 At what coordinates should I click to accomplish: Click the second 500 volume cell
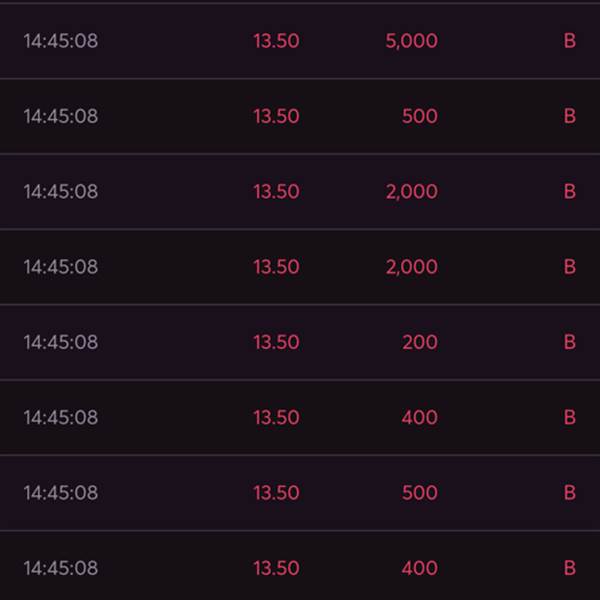pos(419,492)
